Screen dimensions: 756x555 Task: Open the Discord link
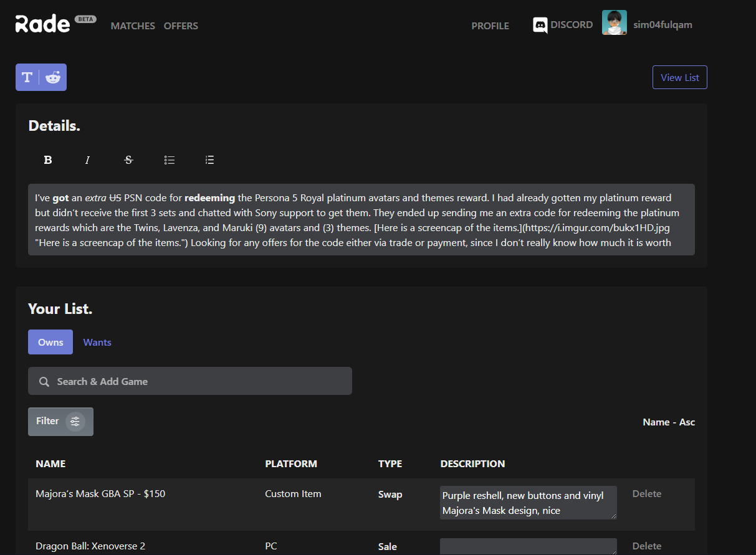click(572, 25)
